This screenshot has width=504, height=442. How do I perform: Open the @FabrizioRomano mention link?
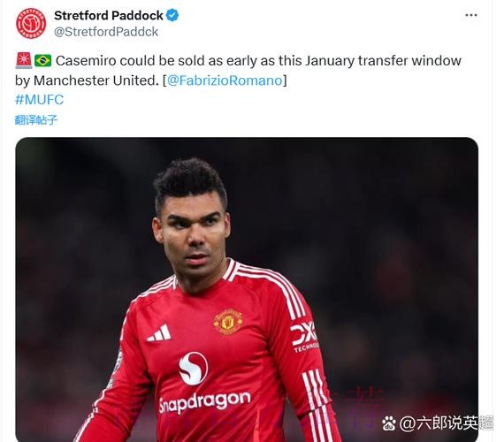click(x=225, y=80)
